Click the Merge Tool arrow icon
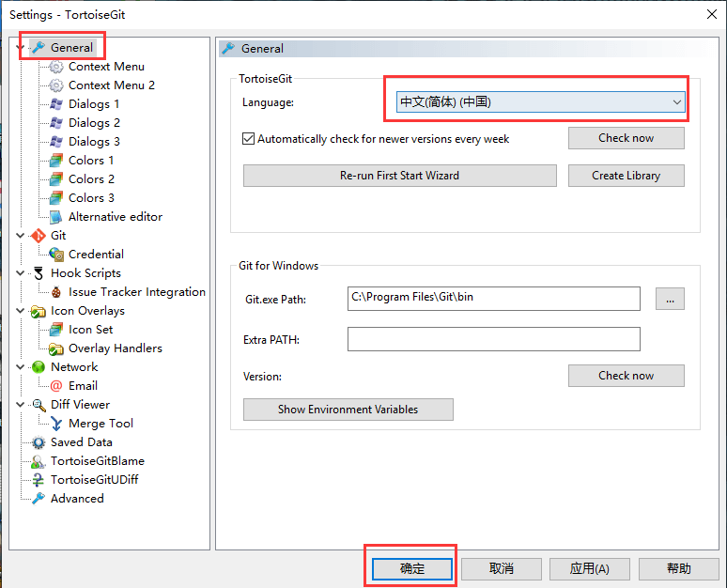727x588 pixels. pyautogui.click(x=56, y=424)
